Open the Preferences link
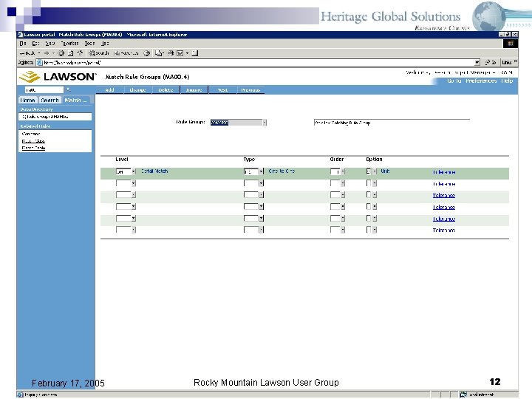532x399 pixels. [x=481, y=81]
